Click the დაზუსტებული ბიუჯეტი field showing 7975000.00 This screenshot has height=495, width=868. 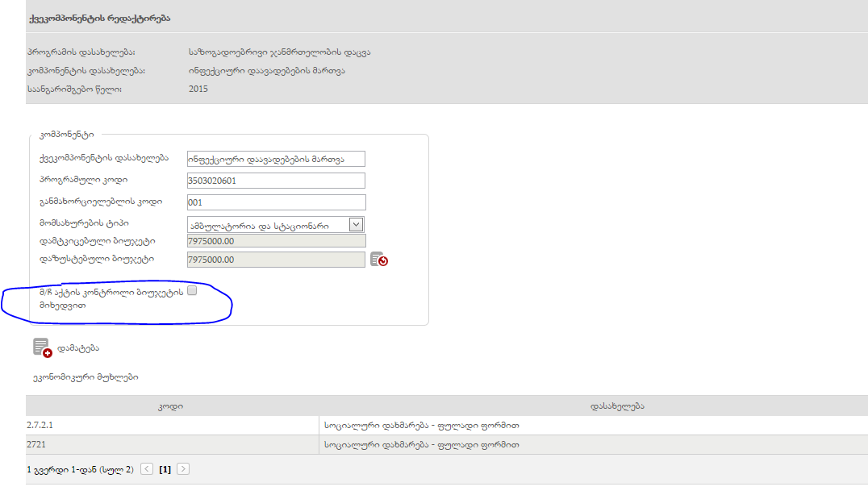click(276, 260)
